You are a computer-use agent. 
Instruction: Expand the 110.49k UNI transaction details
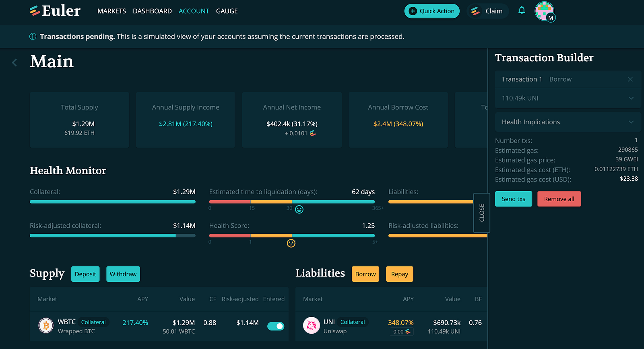click(x=568, y=98)
